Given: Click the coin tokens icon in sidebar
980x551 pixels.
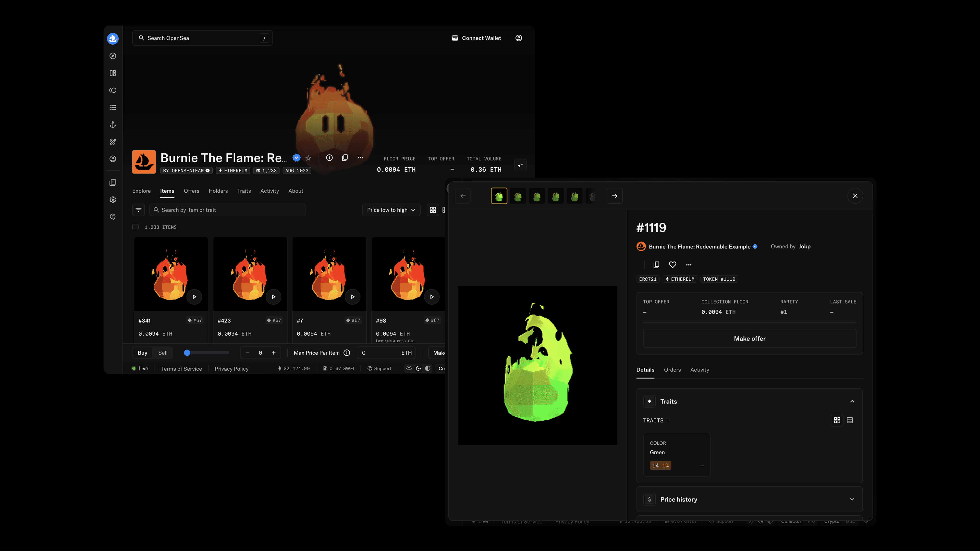Looking at the screenshot, I should (113, 90).
